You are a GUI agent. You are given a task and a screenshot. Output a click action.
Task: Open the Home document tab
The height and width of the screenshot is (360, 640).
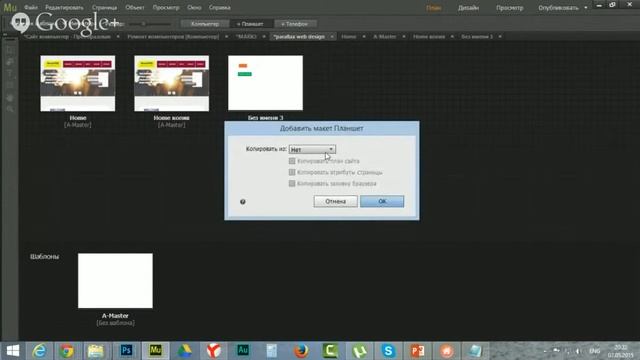349,37
